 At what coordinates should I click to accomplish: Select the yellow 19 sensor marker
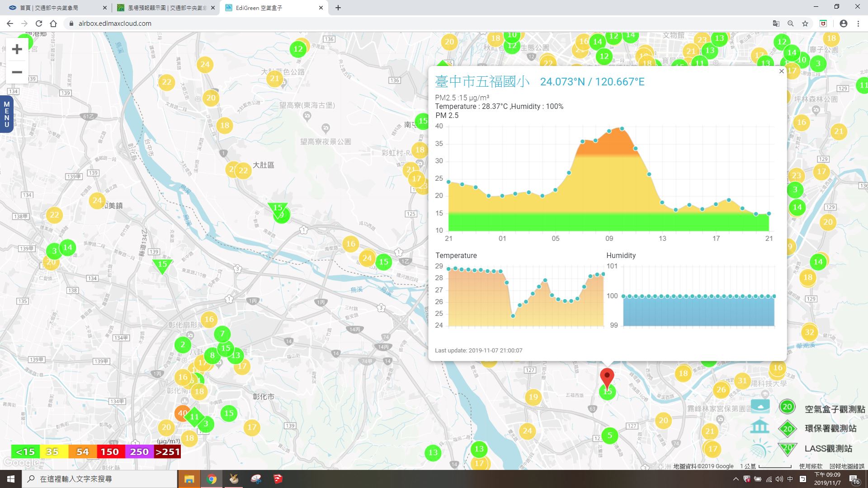[x=533, y=397]
